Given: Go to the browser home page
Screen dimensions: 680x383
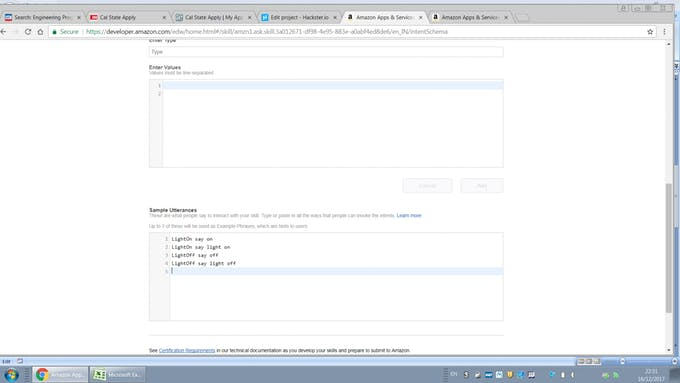Looking at the screenshot, I should click(x=40, y=32).
